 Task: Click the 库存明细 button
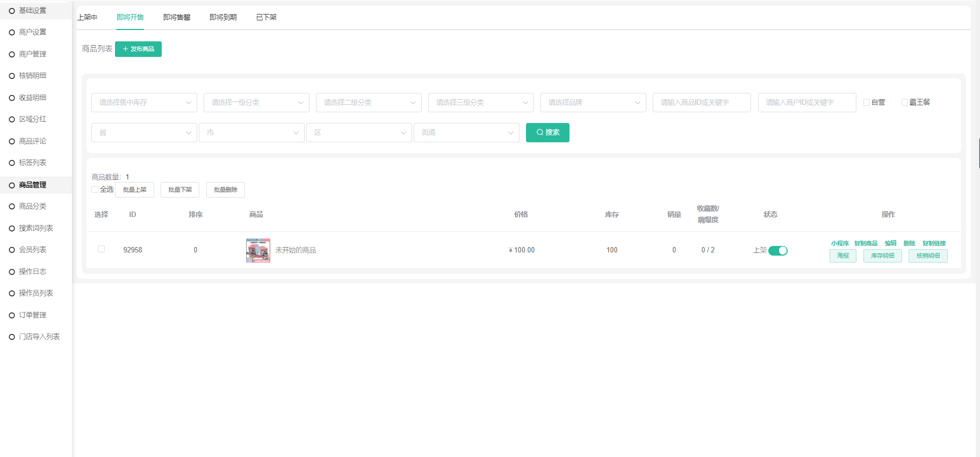tap(882, 256)
